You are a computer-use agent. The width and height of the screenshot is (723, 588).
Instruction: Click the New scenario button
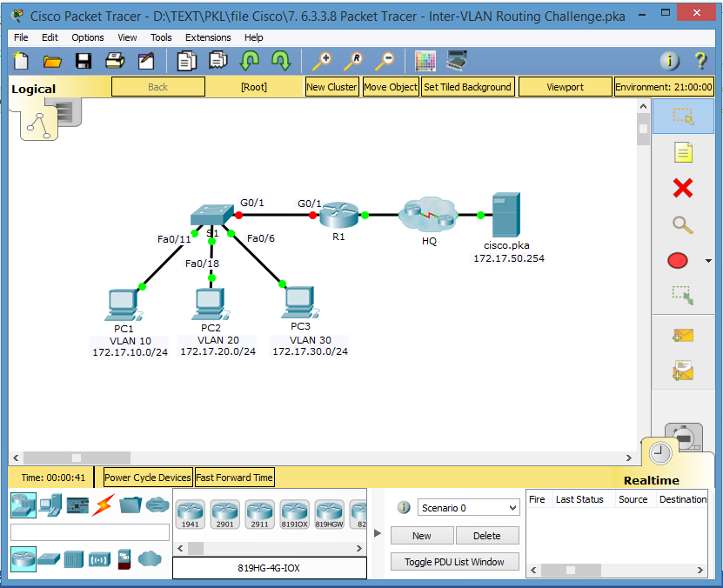[421, 536]
